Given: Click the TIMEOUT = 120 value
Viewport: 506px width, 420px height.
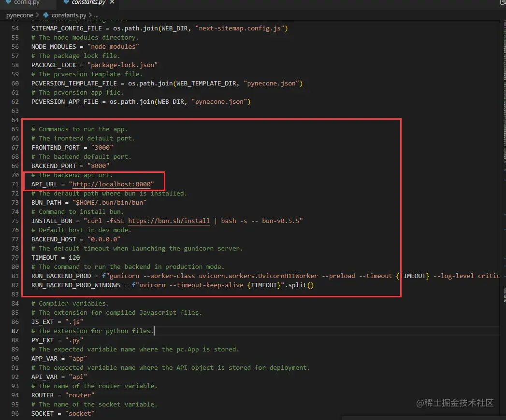Looking at the screenshot, I should point(74,258).
